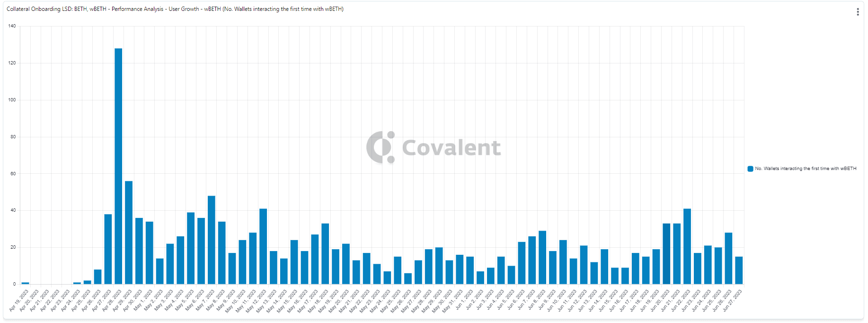The image size is (868, 323).
Task: Click the Apr 27, 2023 bar
Action: [x=108, y=249]
